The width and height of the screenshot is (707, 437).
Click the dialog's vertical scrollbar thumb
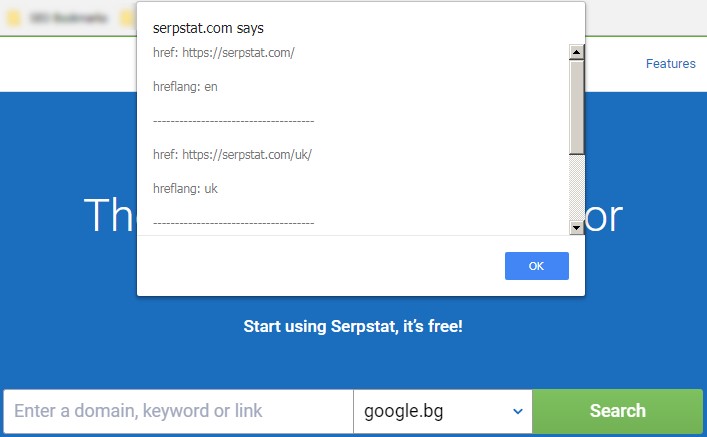[576, 107]
